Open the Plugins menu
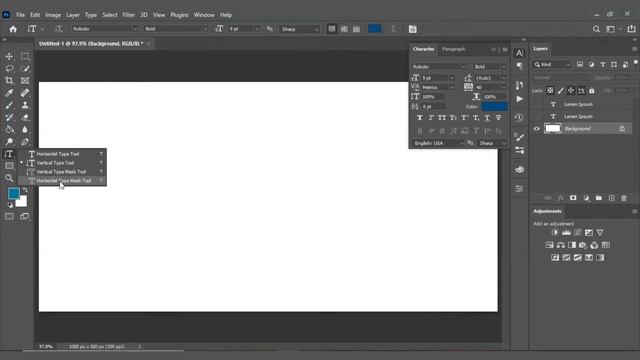The width and height of the screenshot is (640, 360). click(179, 15)
